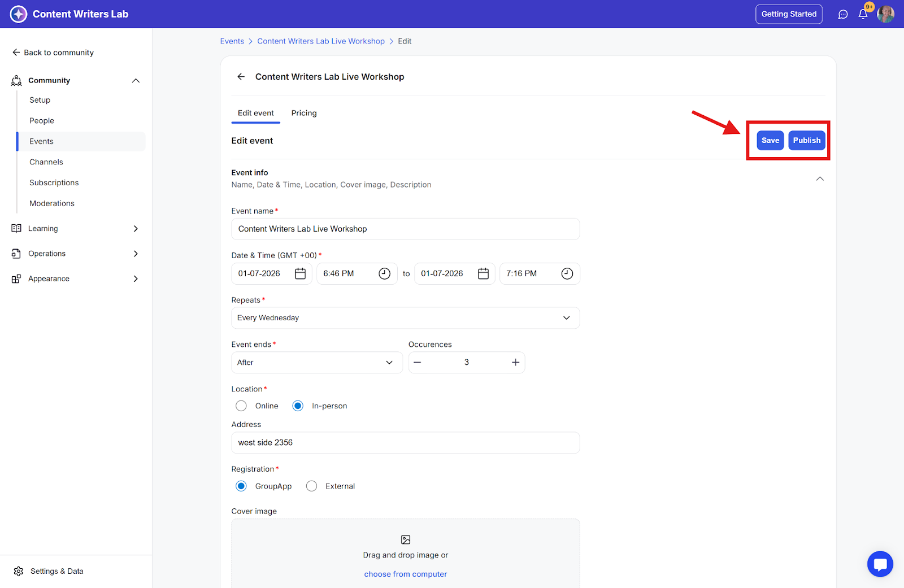This screenshot has width=904, height=588.
Task: Open Subscriptions in the sidebar
Action: [54, 183]
